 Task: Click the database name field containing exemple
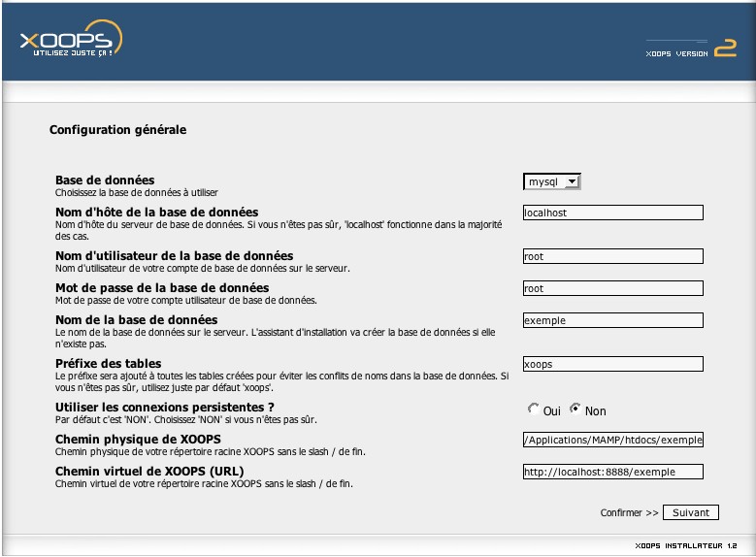612,320
